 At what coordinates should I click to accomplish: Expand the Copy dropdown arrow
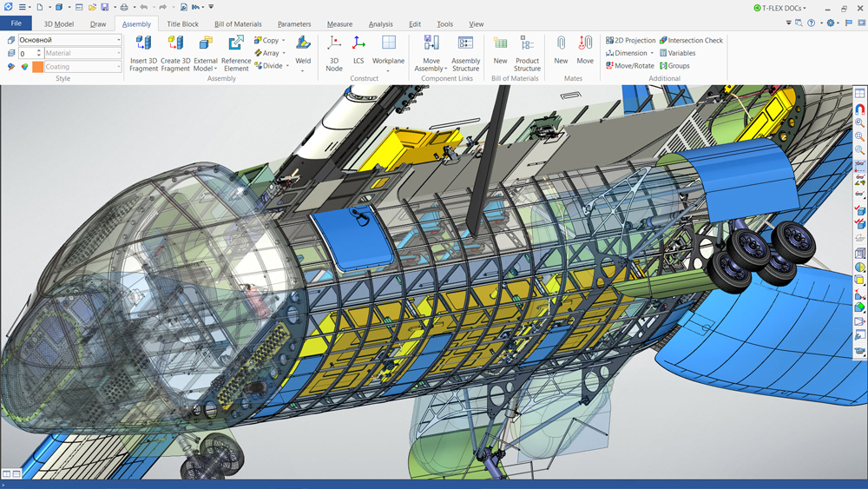(284, 41)
